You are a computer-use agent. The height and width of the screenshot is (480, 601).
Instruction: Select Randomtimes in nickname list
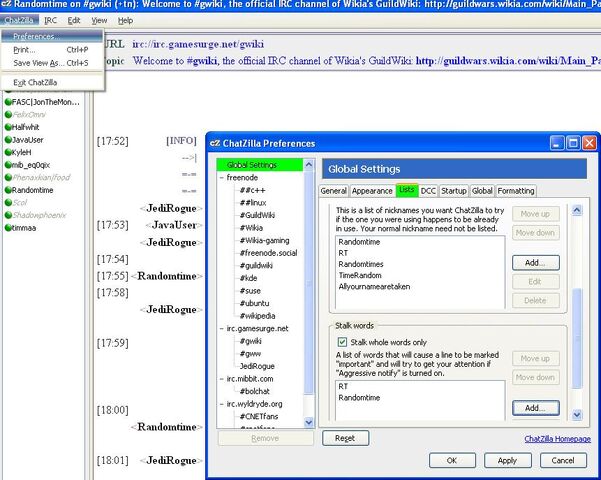pyautogui.click(x=361, y=265)
